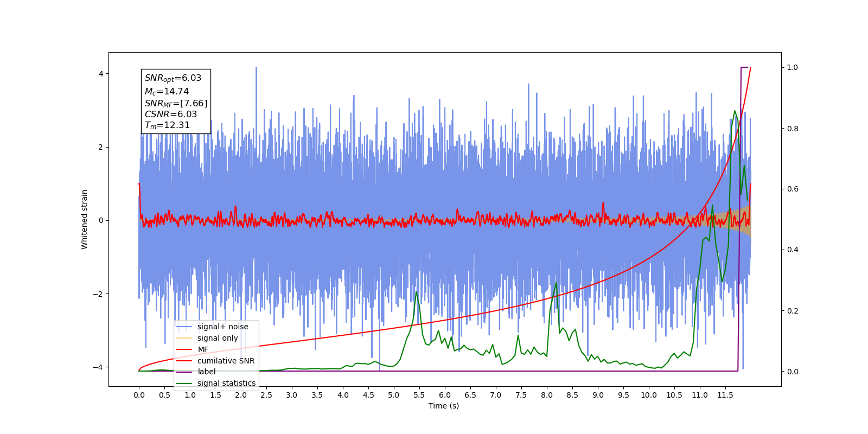
Task: Click the x-axis tick label 11.0
Action: click(700, 395)
